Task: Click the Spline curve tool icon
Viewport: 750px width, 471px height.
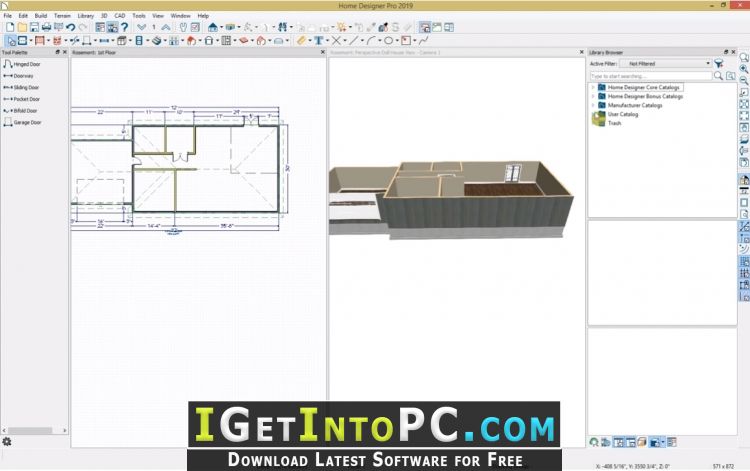Action: [423, 41]
